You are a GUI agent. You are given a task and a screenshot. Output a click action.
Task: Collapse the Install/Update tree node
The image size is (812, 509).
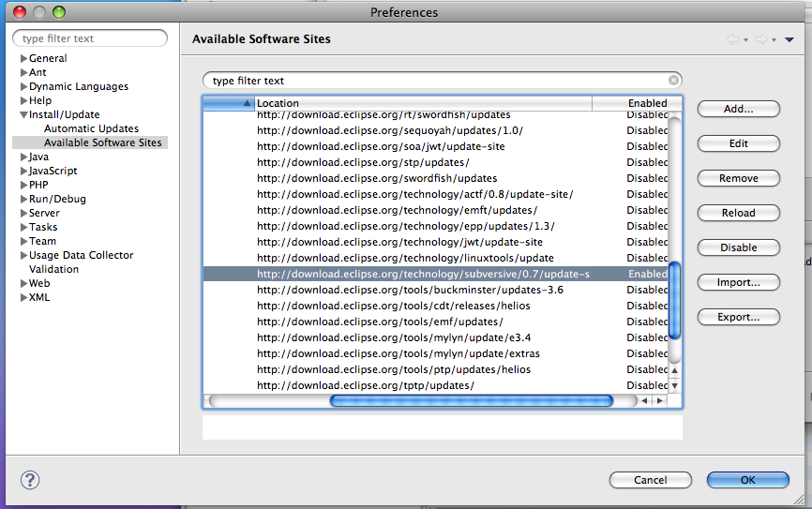(x=23, y=114)
